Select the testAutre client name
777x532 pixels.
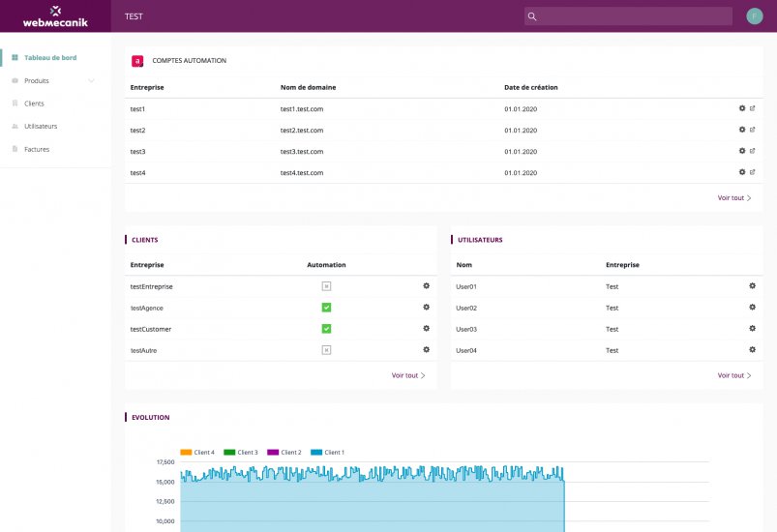(144, 351)
